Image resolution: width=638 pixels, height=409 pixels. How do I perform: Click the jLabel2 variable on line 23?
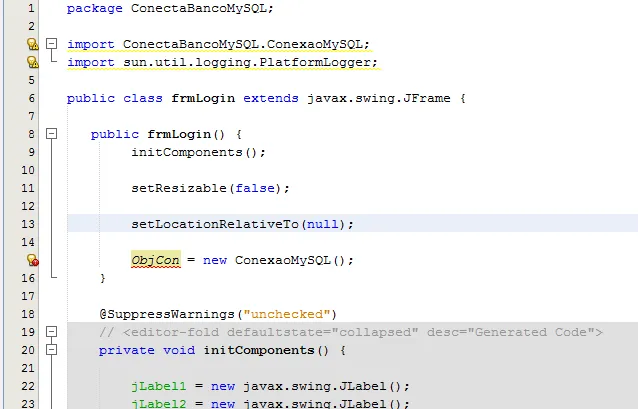pos(159,404)
